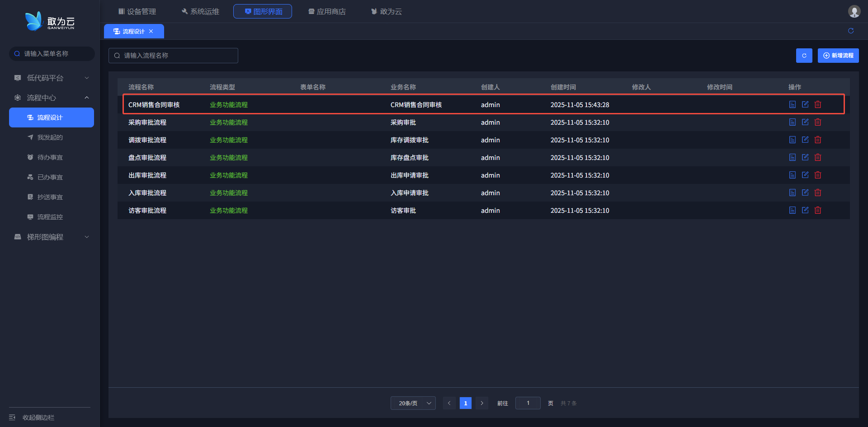Expand the 低代码平台 menu

tap(52, 78)
